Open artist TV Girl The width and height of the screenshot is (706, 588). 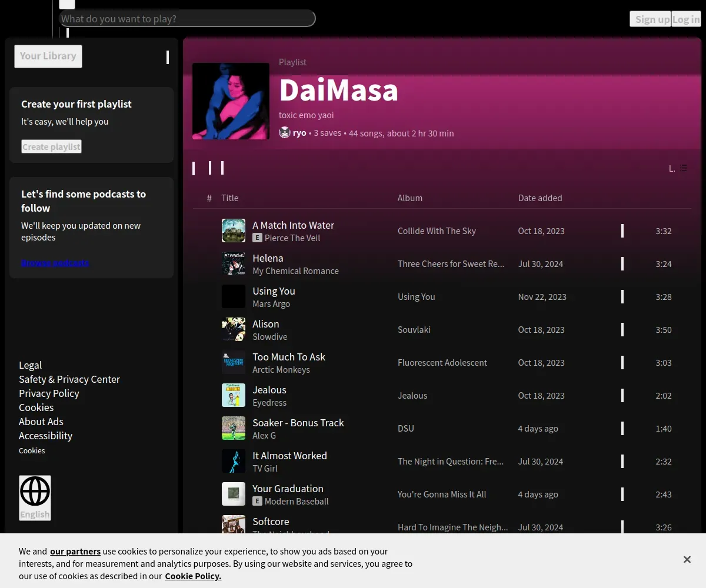pos(265,469)
